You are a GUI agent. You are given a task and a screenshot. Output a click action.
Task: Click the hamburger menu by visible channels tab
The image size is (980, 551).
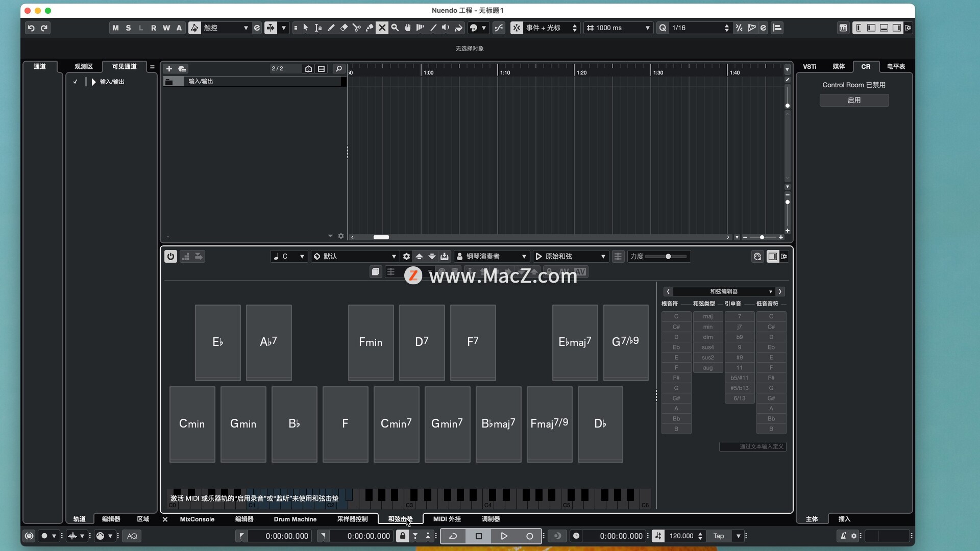coord(152,67)
